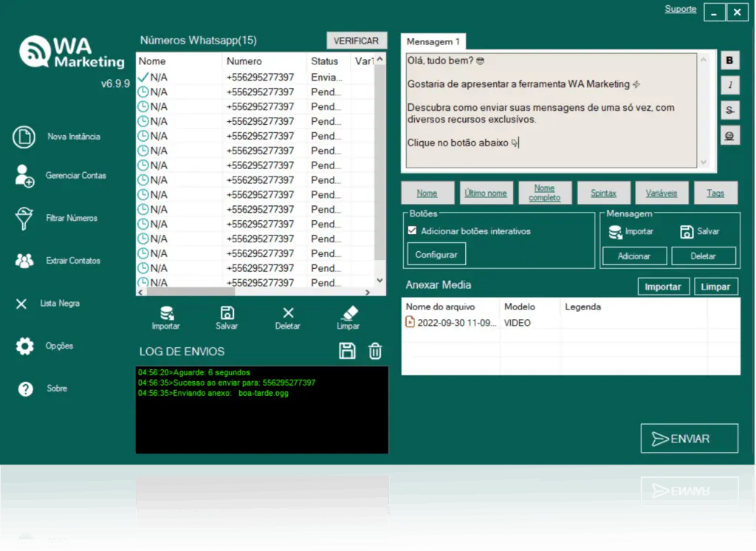Toggle the Adicionar botões interativos checkbox
This screenshot has height=551, width=756.
413,231
